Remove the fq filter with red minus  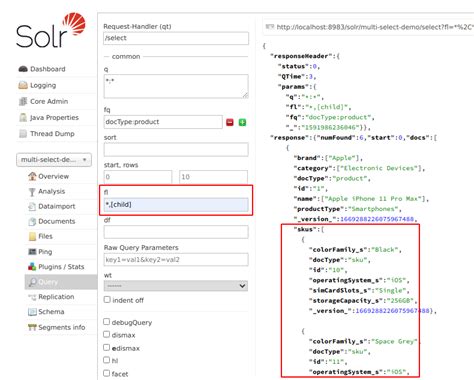(230, 122)
